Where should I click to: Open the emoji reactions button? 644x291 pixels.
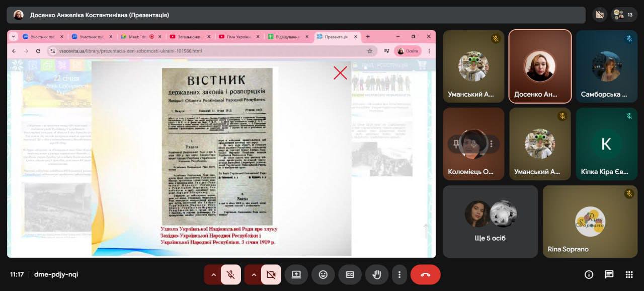pyautogui.click(x=323, y=274)
